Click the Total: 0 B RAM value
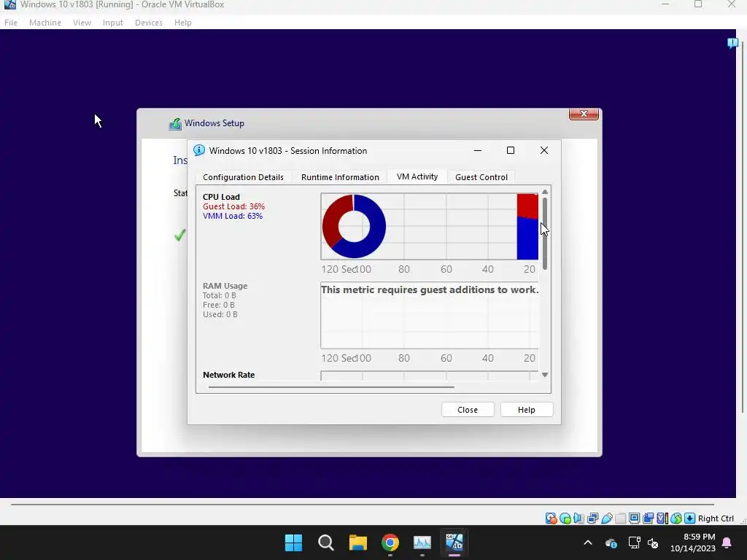This screenshot has height=560, width=747. [219, 295]
